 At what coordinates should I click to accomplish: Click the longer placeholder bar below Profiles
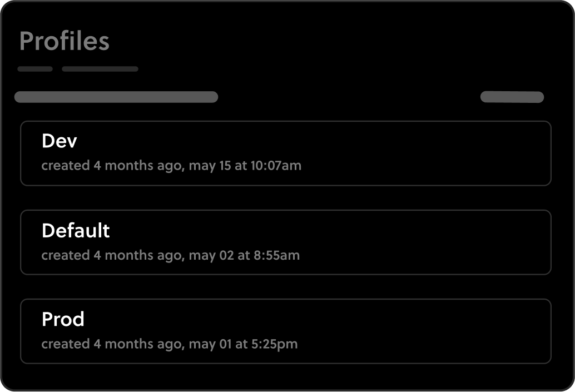click(100, 69)
